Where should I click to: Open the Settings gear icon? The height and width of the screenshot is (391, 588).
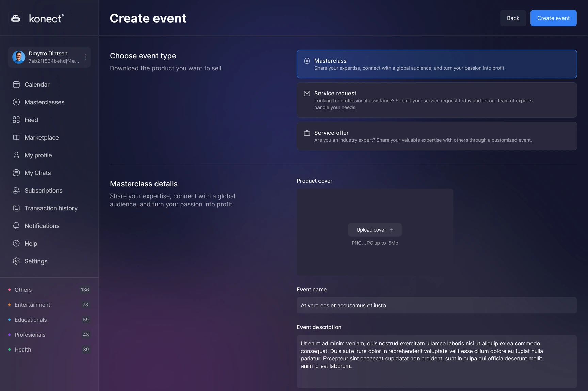16,261
